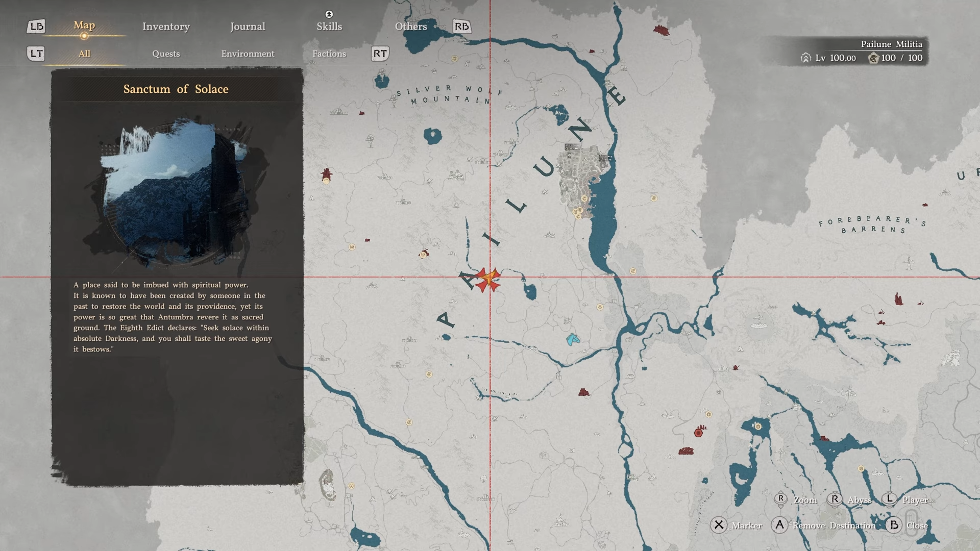
Task: Select the cyan horse marker on map
Action: (573, 339)
